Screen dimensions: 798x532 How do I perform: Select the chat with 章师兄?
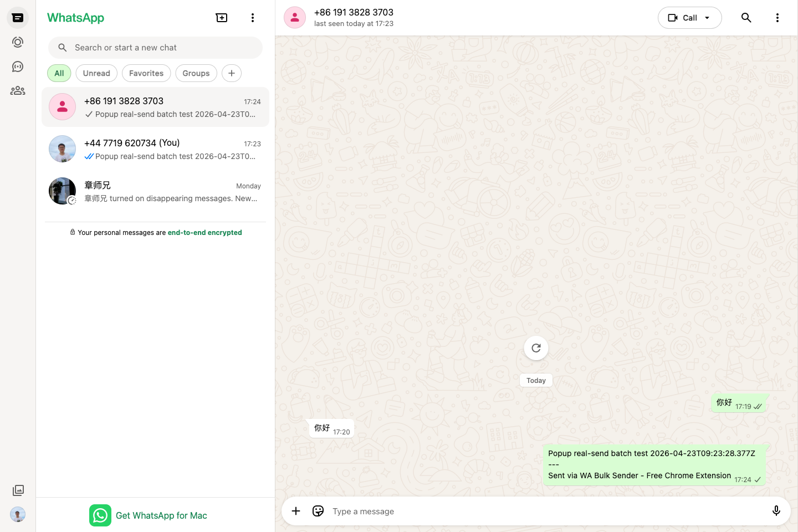pos(155,191)
